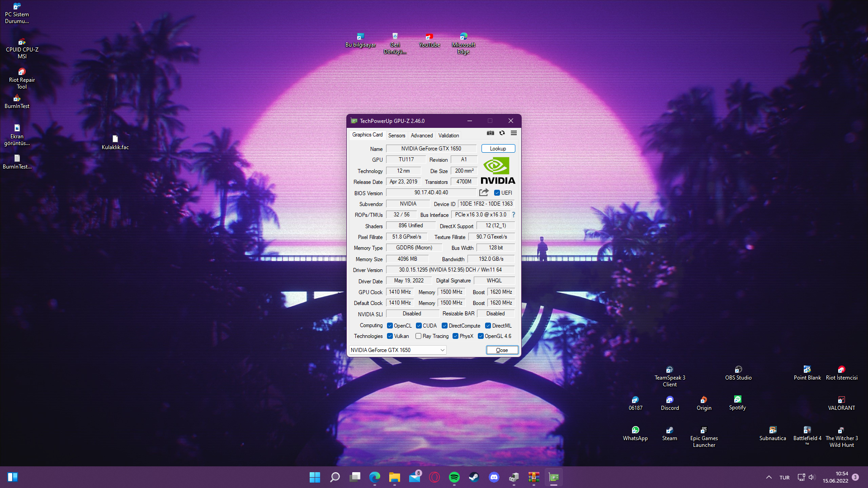The width and height of the screenshot is (868, 488).
Task: Click the Lookup button
Action: coord(498,149)
